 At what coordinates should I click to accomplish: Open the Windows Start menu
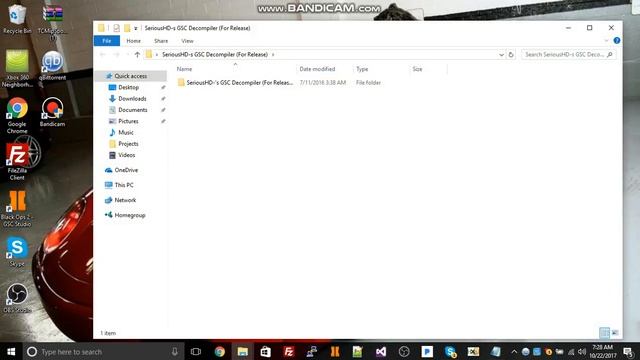(x=11, y=351)
